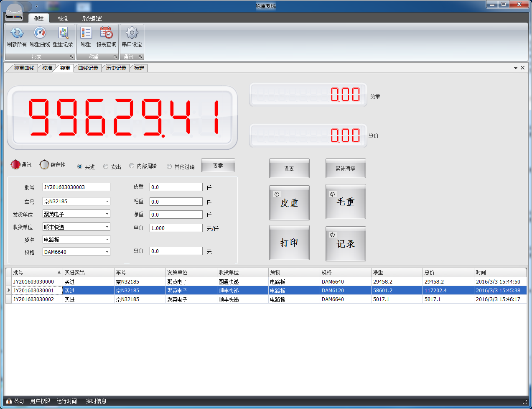Switch to the 校准 ribbon tab

point(63,18)
